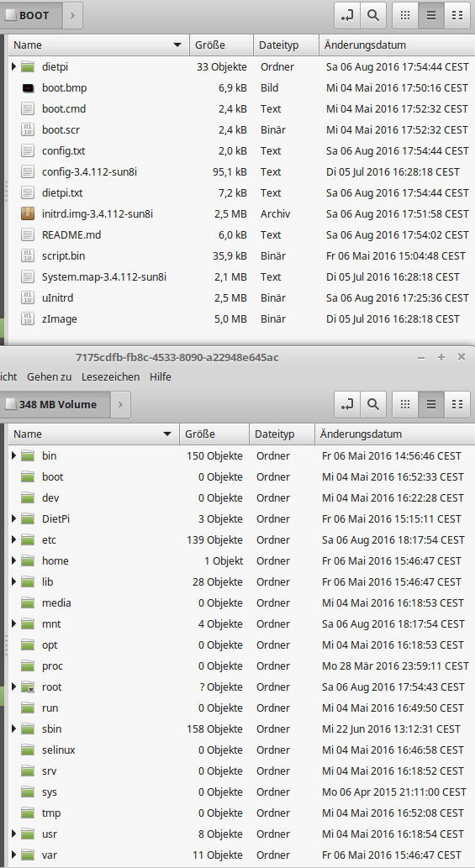Open search in the BOOT window toolbar
The width and height of the screenshot is (475, 868).
373,15
